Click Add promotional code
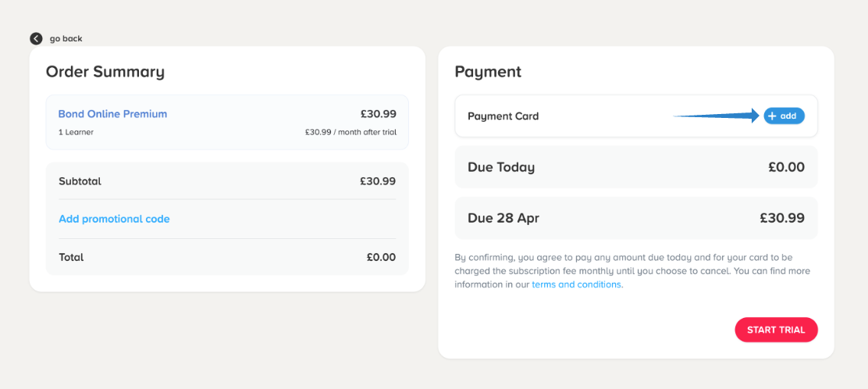The width and height of the screenshot is (868, 389). (x=114, y=219)
